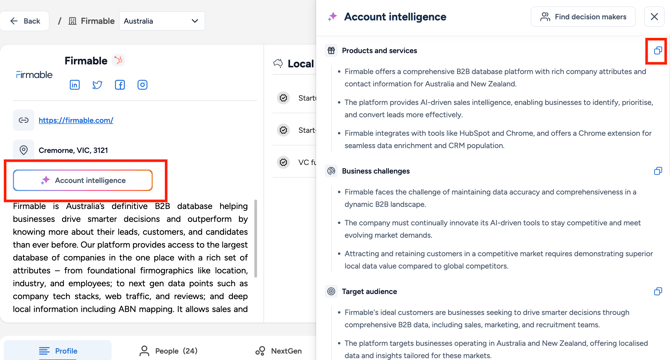Go Back to previous page
The width and height of the screenshot is (670, 360).
[x=25, y=21]
